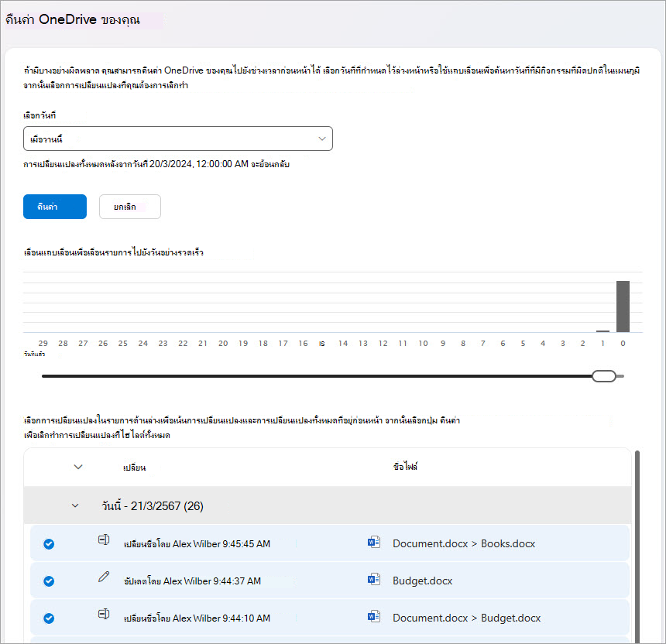Click the rename icon in Books.docx row
666x644 pixels.
(104, 540)
